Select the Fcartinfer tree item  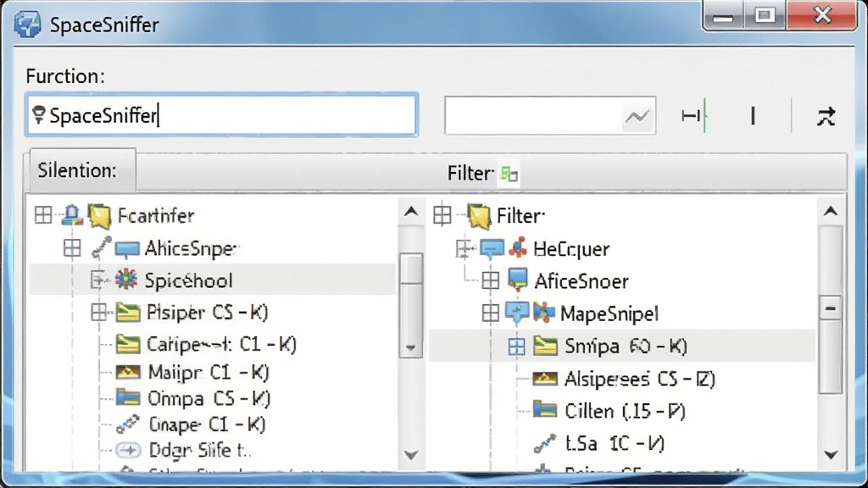[x=156, y=215]
